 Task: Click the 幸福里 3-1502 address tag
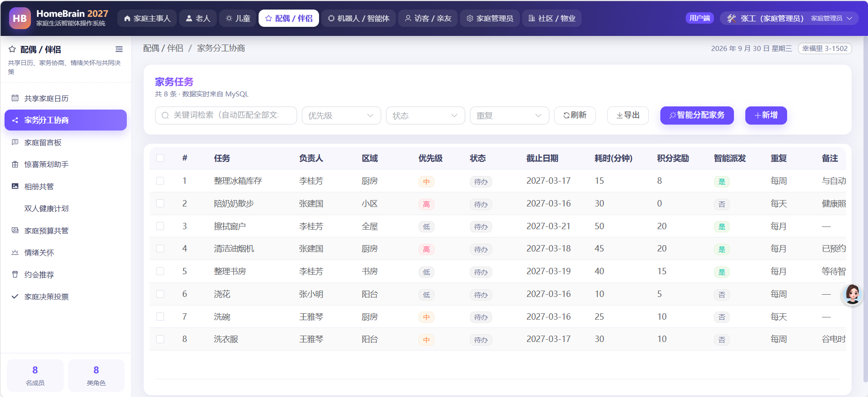click(x=825, y=49)
